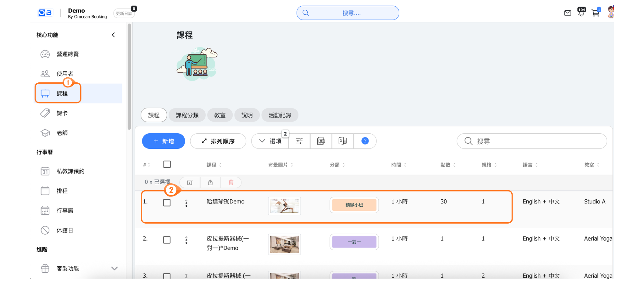Screen dimensions: 644x283
Task: Click the 排列順序 button
Action: point(218,141)
